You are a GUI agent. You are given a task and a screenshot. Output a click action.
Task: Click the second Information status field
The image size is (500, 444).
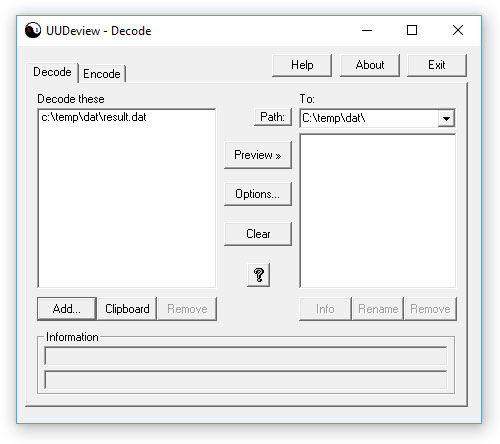(246, 380)
